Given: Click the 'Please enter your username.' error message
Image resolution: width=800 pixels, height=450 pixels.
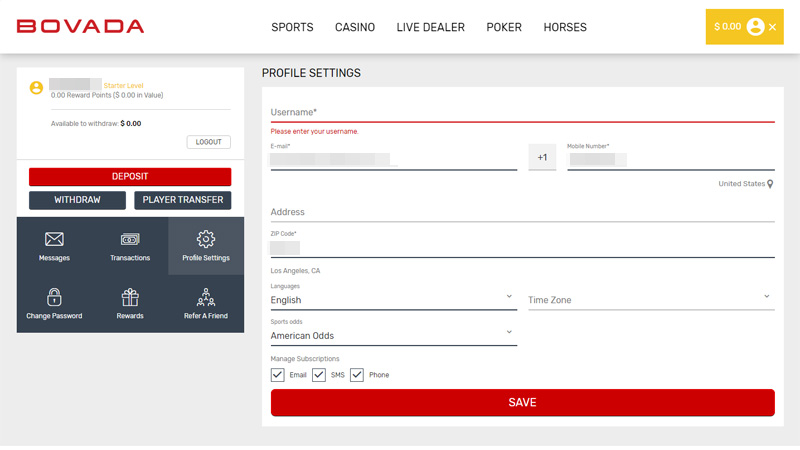Looking at the screenshot, I should [x=314, y=132].
